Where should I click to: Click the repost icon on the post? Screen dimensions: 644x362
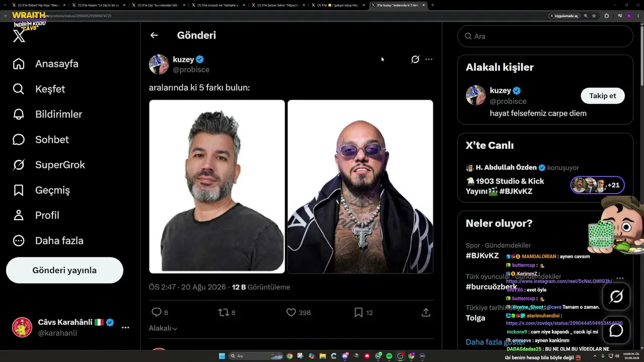point(223,312)
